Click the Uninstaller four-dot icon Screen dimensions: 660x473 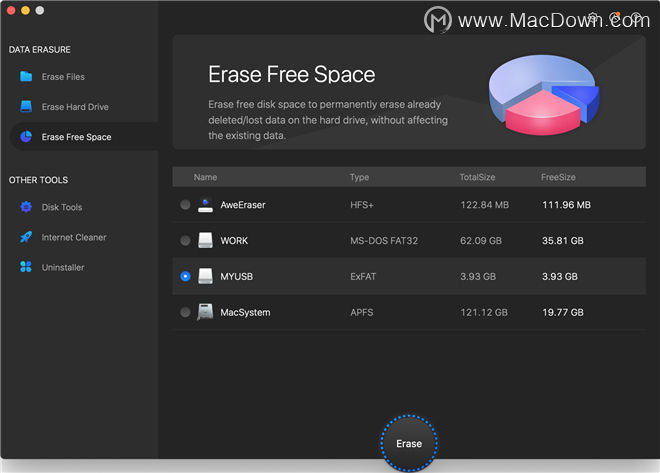click(x=26, y=267)
